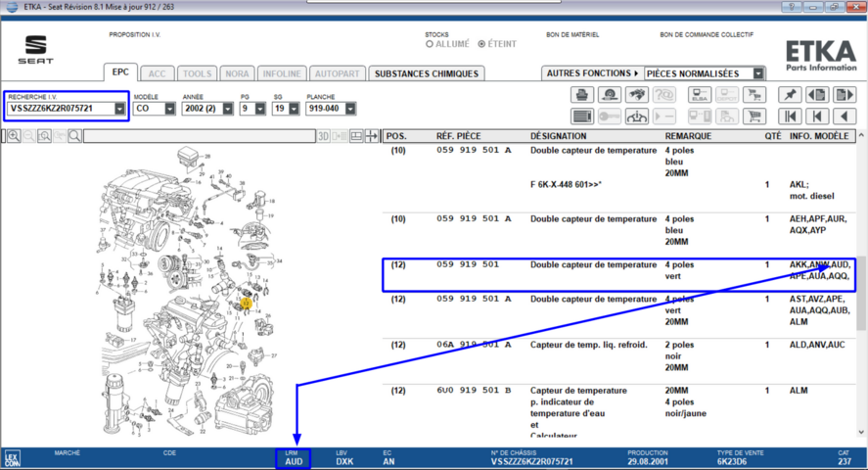Click the LEX CON icon in status bar
This screenshot has height=470, width=868.
tap(12, 459)
